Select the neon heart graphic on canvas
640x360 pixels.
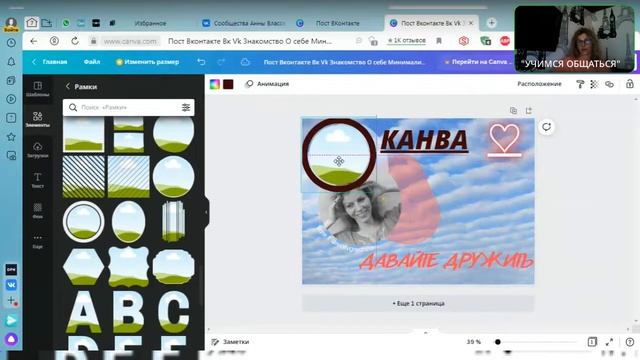click(504, 140)
